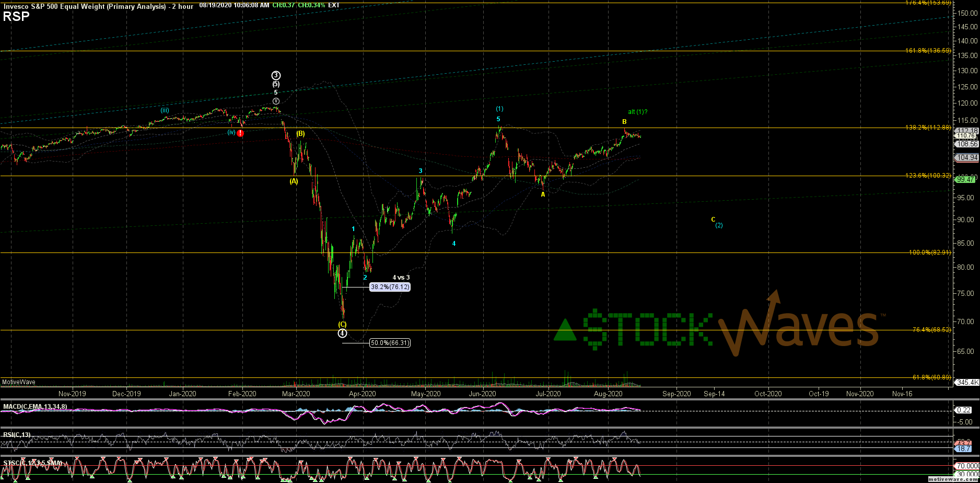Open the STSC(C,12,3,5,SMA) study label
Screen dimensions: 980x483
(32, 463)
